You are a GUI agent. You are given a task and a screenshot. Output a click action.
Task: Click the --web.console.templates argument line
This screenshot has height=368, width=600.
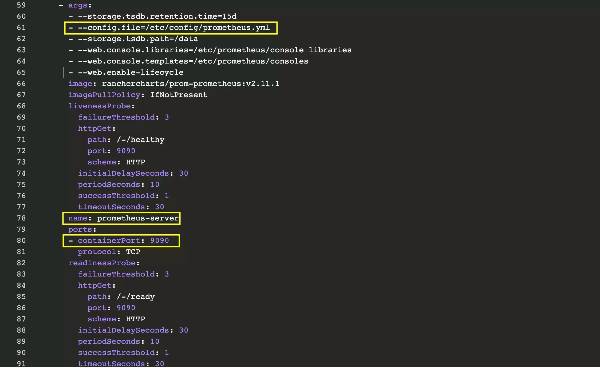[188, 61]
